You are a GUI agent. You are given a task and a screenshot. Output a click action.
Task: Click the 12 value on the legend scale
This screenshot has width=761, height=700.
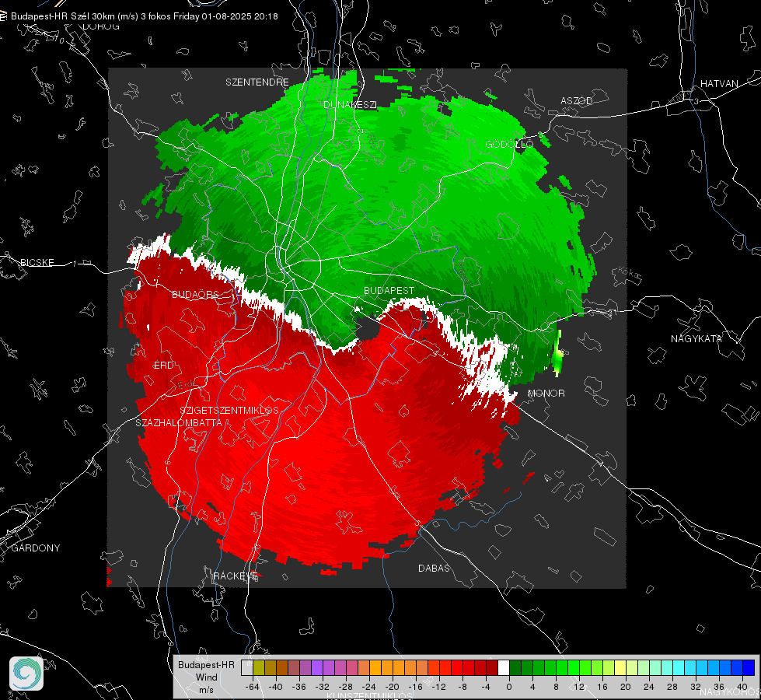tap(579, 687)
